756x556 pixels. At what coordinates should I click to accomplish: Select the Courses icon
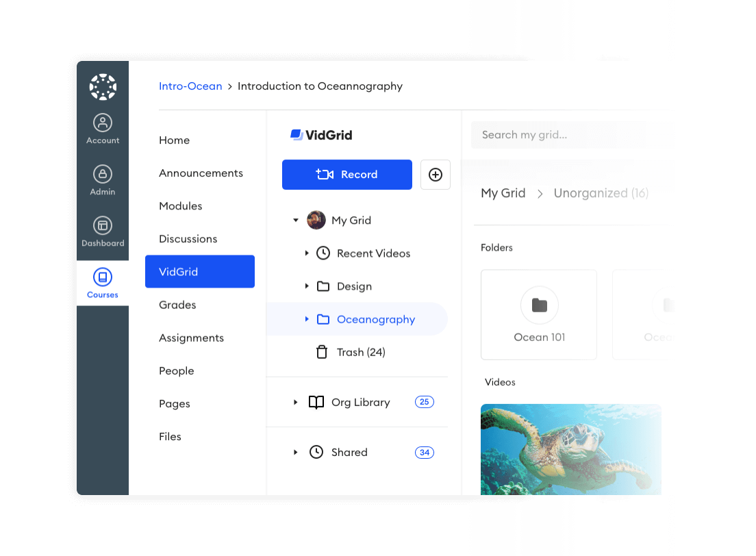pos(102,277)
